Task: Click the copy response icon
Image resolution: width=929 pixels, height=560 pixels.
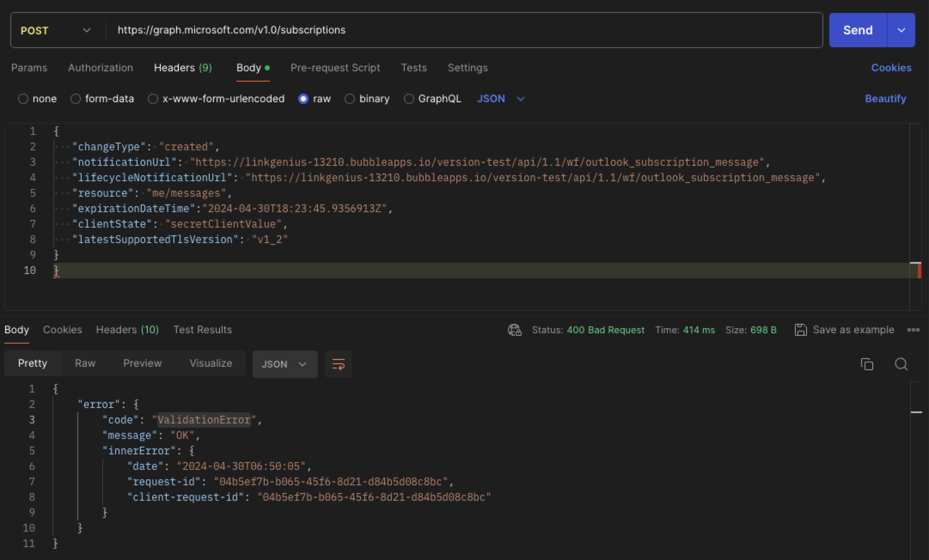Action: point(867,364)
